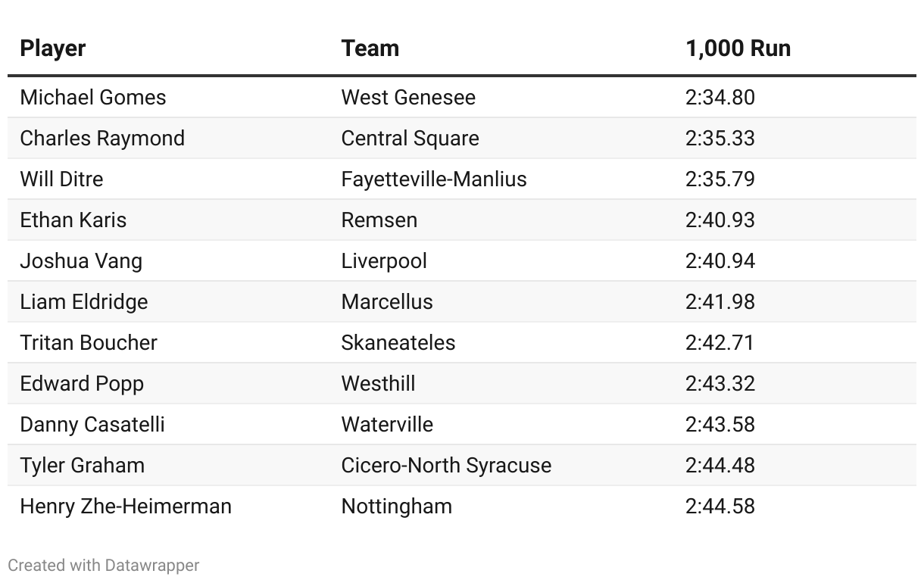This screenshot has width=924, height=583.
Task: Click the Henry Zhe-Heimerman name
Action: point(126,507)
